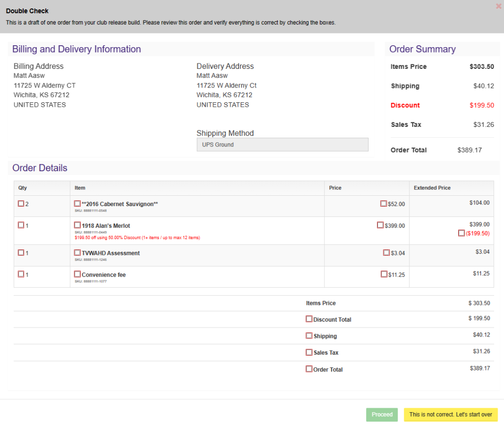Image resolution: width=504 pixels, height=424 pixels.
Task: Confirm the Sales Tax checkbox
Action: pos(309,352)
